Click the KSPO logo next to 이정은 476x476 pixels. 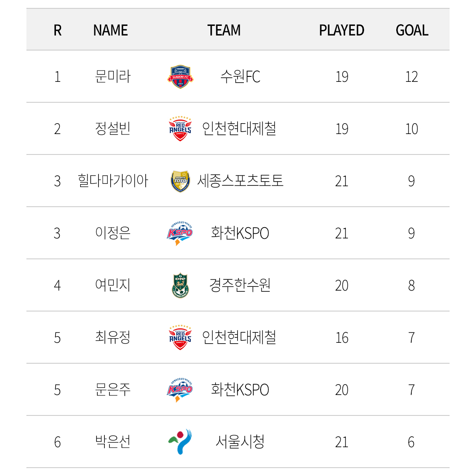[180, 233]
